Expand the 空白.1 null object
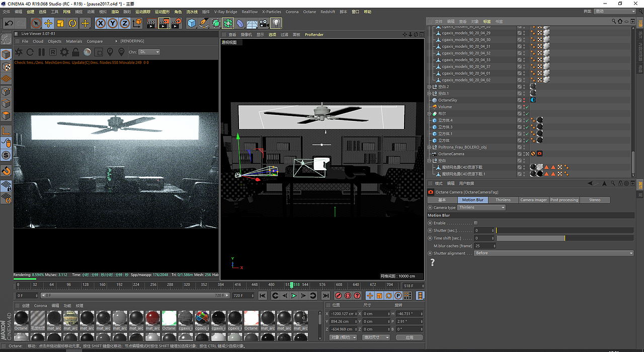This screenshot has width=644, height=352. click(x=429, y=93)
